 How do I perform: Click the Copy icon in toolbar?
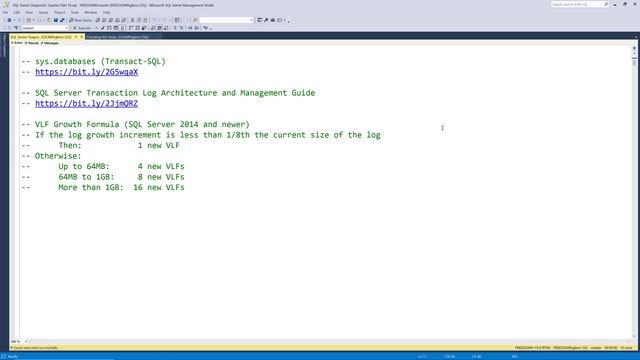[x=139, y=20]
